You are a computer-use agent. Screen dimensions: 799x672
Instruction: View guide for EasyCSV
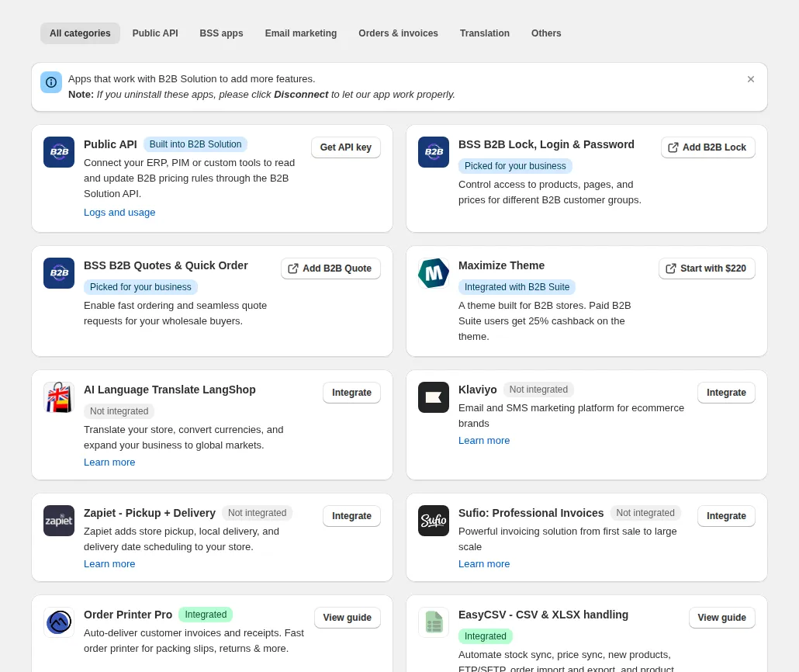(722, 618)
